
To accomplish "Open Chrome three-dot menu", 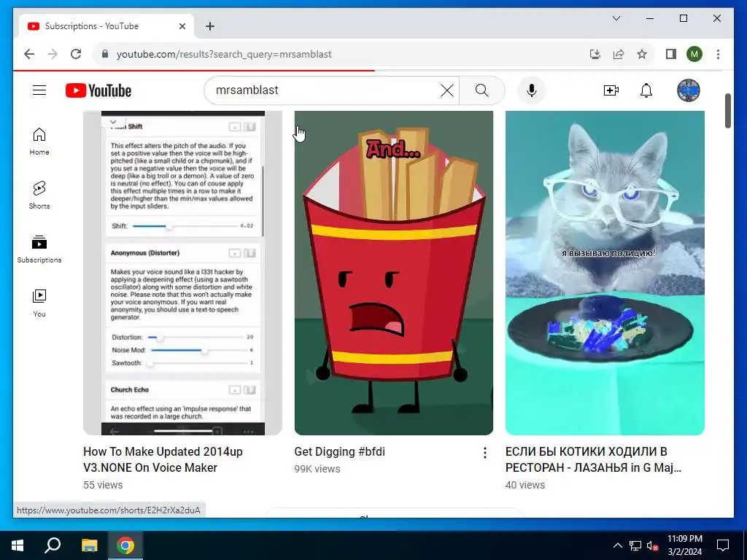I will pos(718,54).
